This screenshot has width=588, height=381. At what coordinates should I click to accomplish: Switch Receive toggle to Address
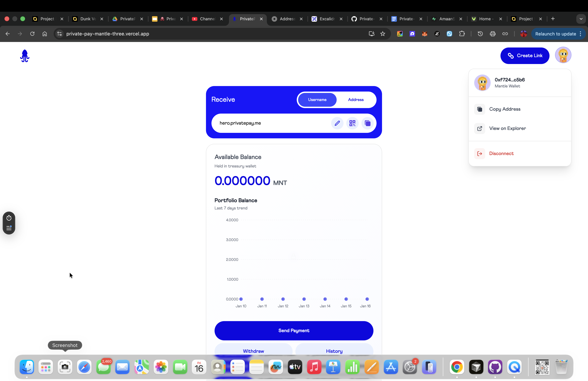click(356, 100)
